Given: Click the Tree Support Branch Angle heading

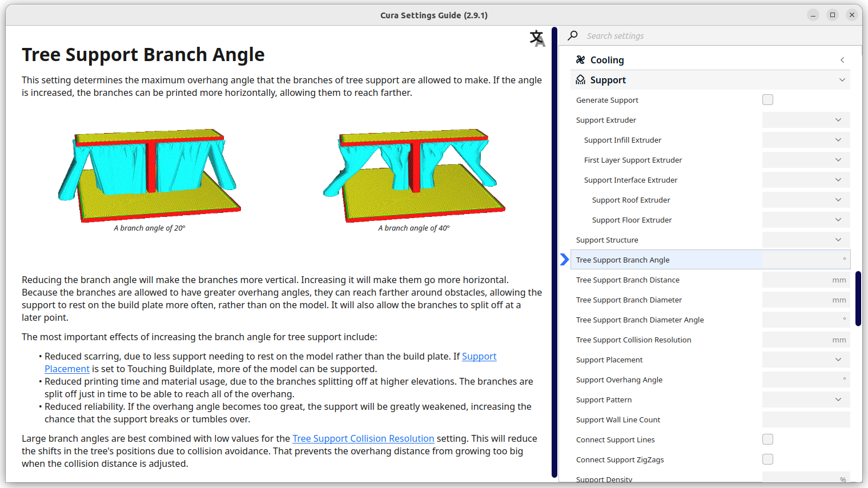Looking at the screenshot, I should tap(143, 55).
